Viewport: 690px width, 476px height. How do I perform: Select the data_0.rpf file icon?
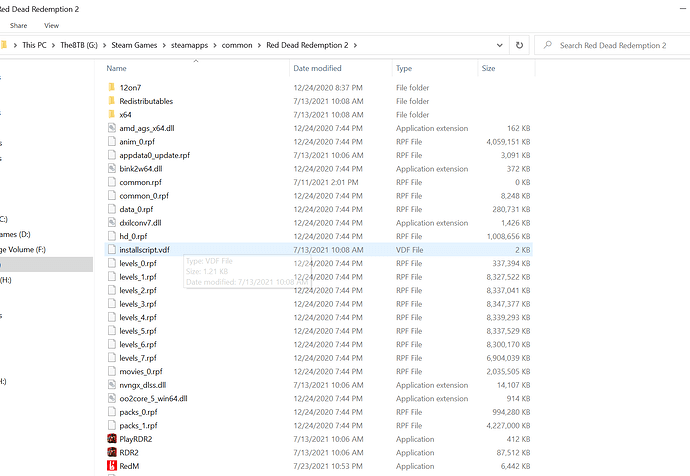(112, 209)
